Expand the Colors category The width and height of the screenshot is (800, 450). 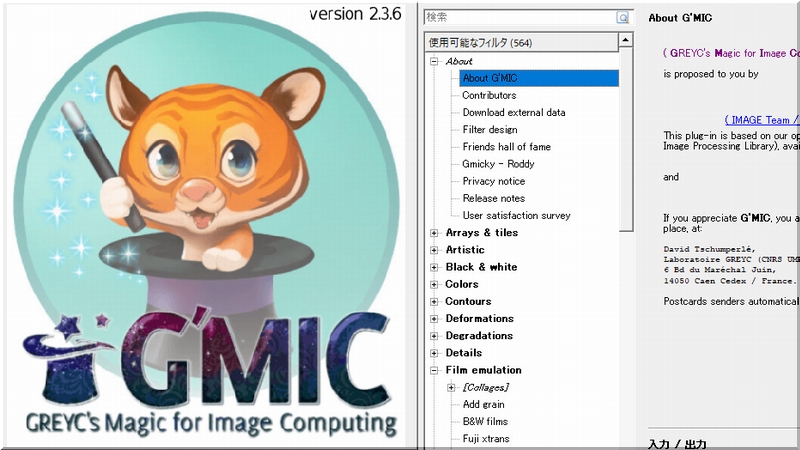coord(434,285)
